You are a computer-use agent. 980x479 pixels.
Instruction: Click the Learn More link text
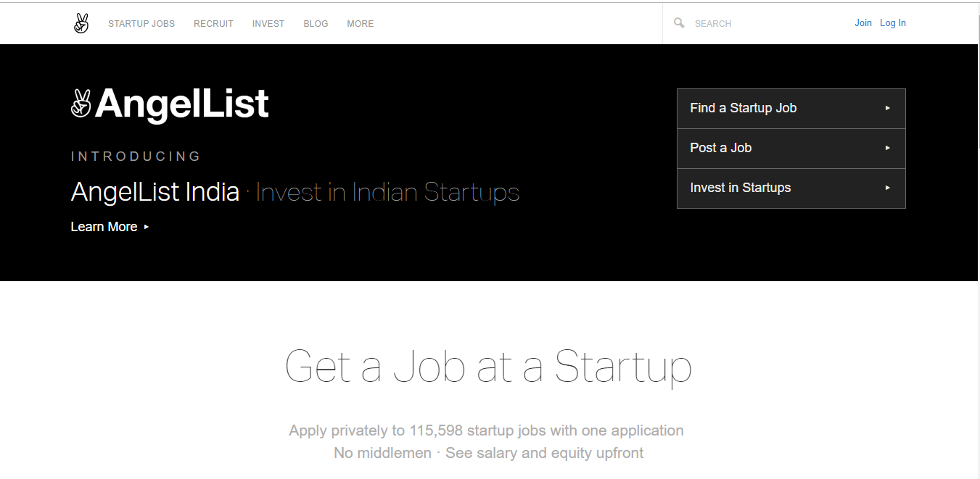[x=104, y=227]
